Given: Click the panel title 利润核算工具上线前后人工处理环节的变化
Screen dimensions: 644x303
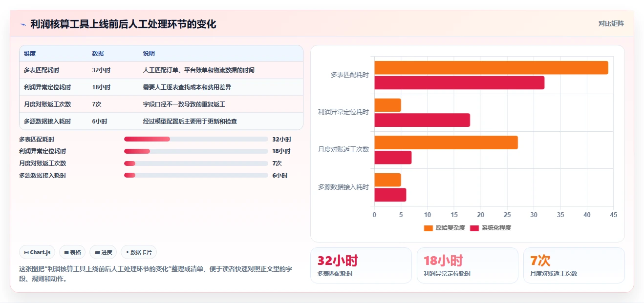Looking at the screenshot, I should (123, 24).
